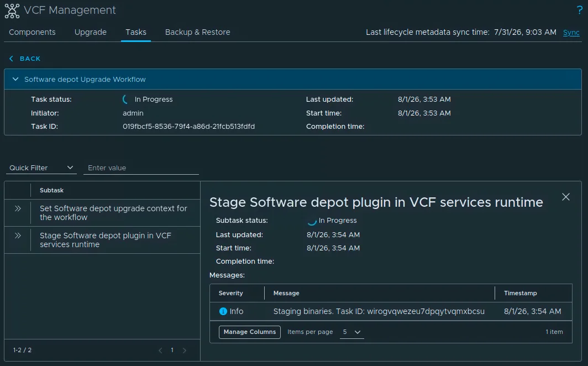Open the help question mark icon
Image resolution: width=588 pixels, height=366 pixels.
579,10
